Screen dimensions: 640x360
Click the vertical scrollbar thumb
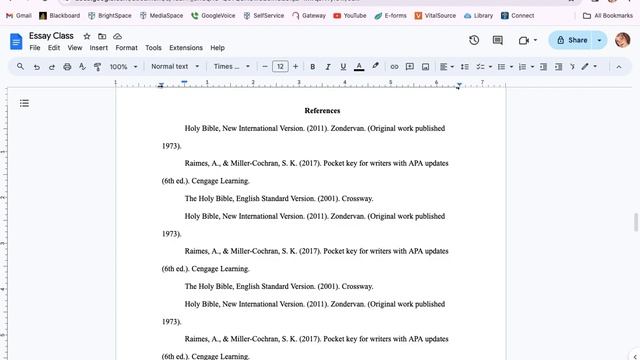coord(636,222)
